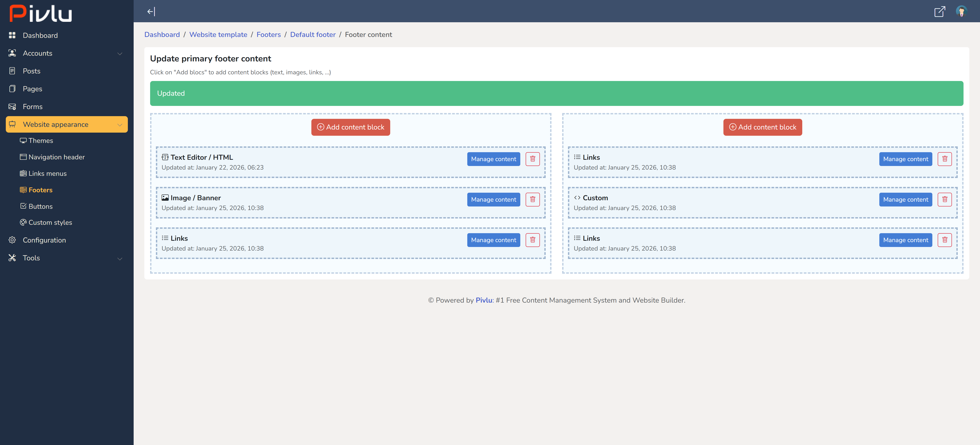The width and height of the screenshot is (980, 445).
Task: Select the Custom styles palette icon
Action: (23, 222)
